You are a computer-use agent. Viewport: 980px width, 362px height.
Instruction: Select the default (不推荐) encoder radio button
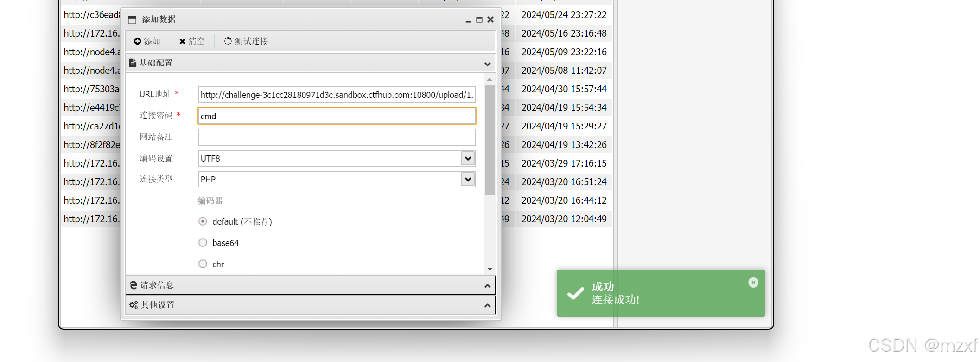[203, 221]
